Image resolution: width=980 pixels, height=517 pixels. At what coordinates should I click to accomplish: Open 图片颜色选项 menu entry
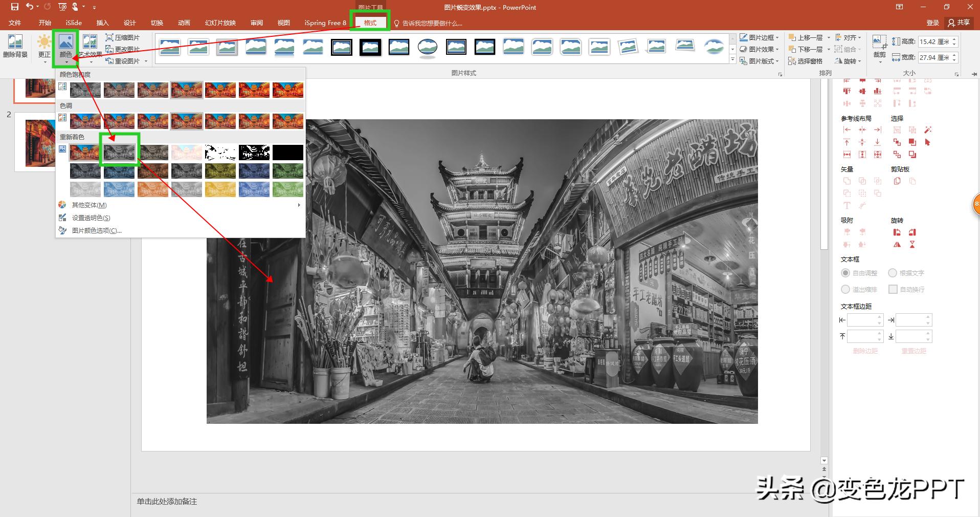click(96, 230)
